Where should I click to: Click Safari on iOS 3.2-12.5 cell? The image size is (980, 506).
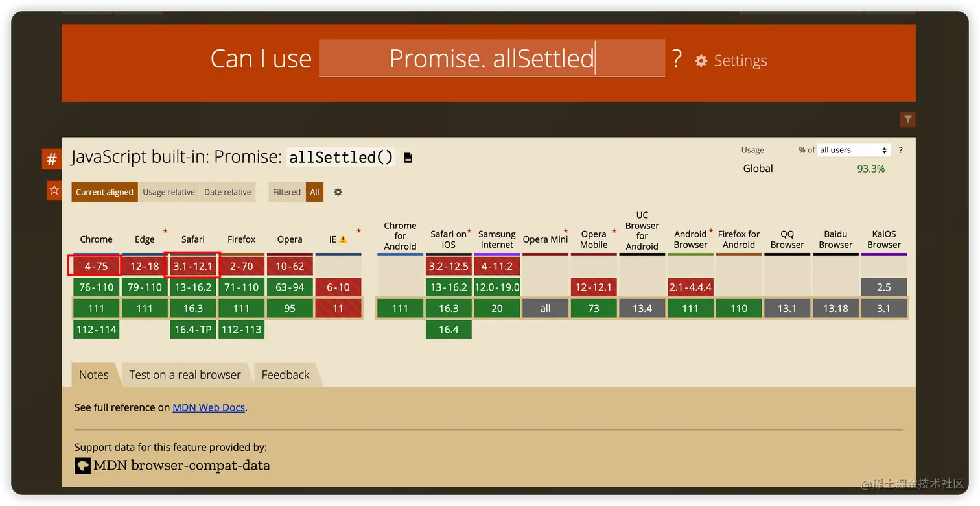click(449, 266)
